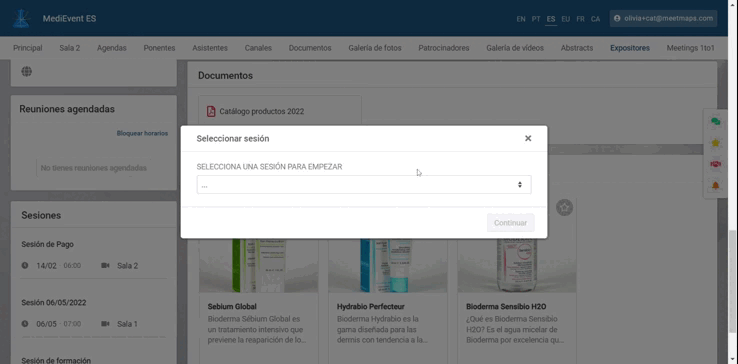Open the Hydrabio Perfecteur product image

click(x=388, y=265)
